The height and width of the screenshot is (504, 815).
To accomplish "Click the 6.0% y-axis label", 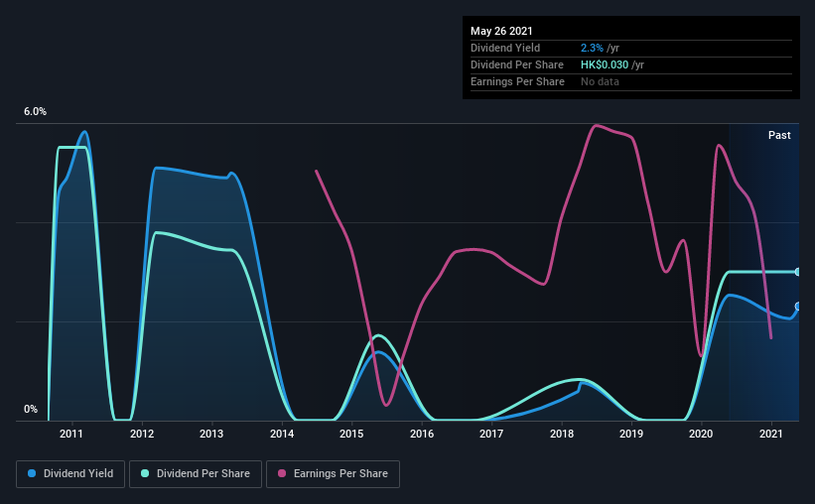I will pyautogui.click(x=35, y=112).
